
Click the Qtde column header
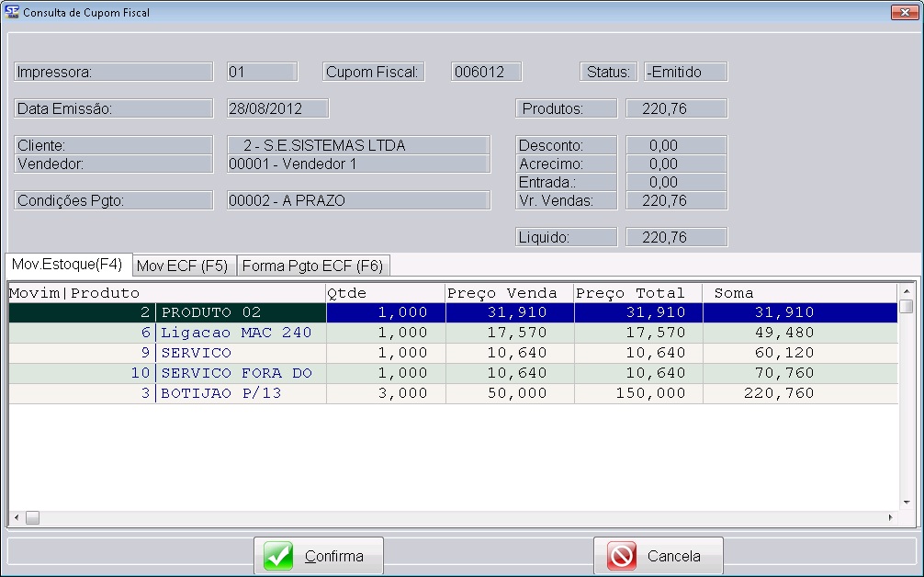pyautogui.click(x=385, y=293)
